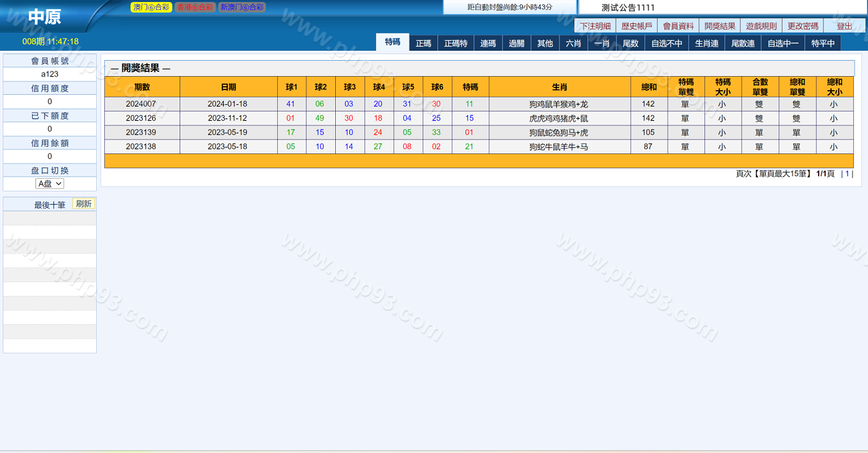Open the 盘口切换 A盘 dropdown
Viewport: 868px width, 453px height.
point(50,183)
